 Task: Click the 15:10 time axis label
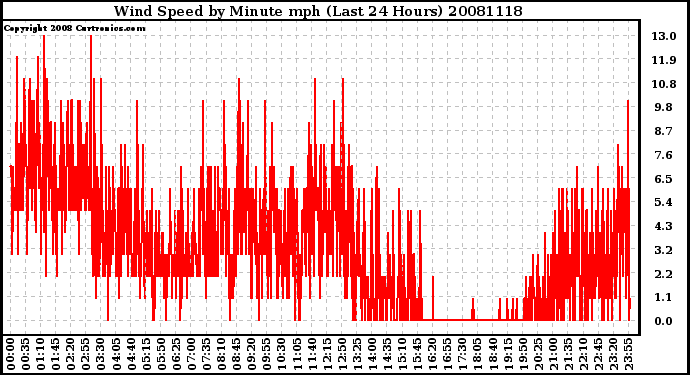(x=402, y=354)
